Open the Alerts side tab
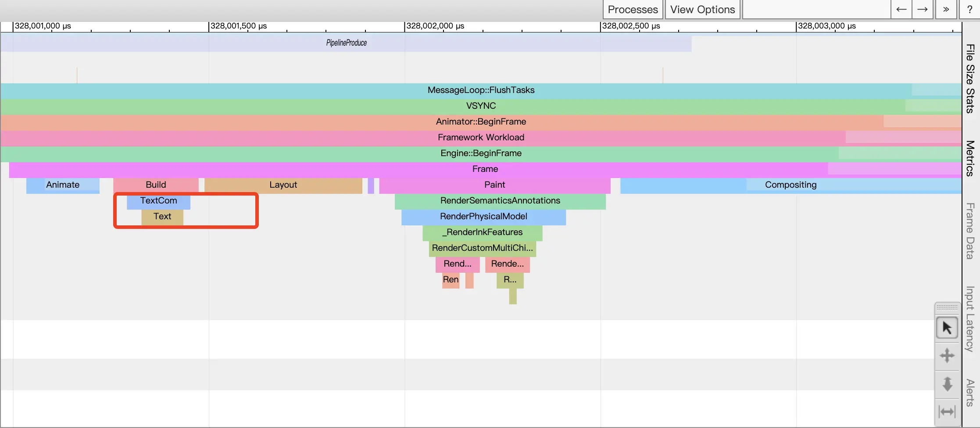 (971, 392)
